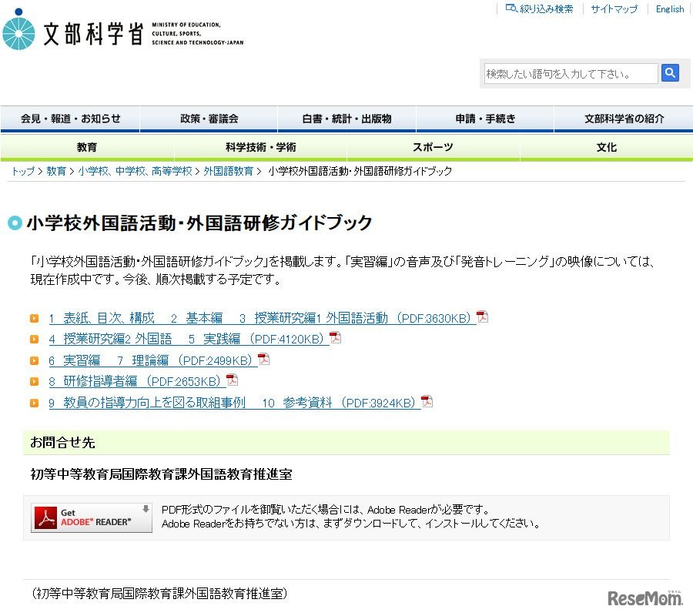Open PDF link 1 表紙、目次、構成 (3630KB)
This screenshot has height=616, width=693.
[x=262, y=318]
